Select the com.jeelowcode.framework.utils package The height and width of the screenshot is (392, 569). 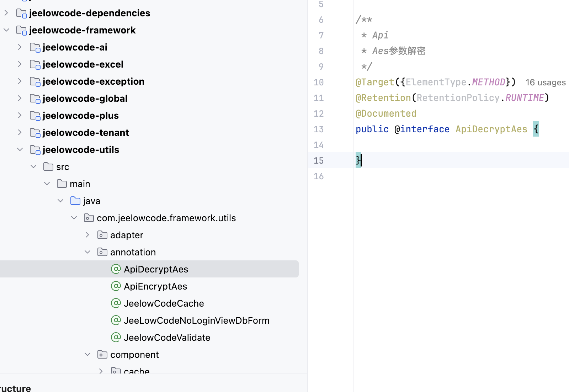click(166, 218)
